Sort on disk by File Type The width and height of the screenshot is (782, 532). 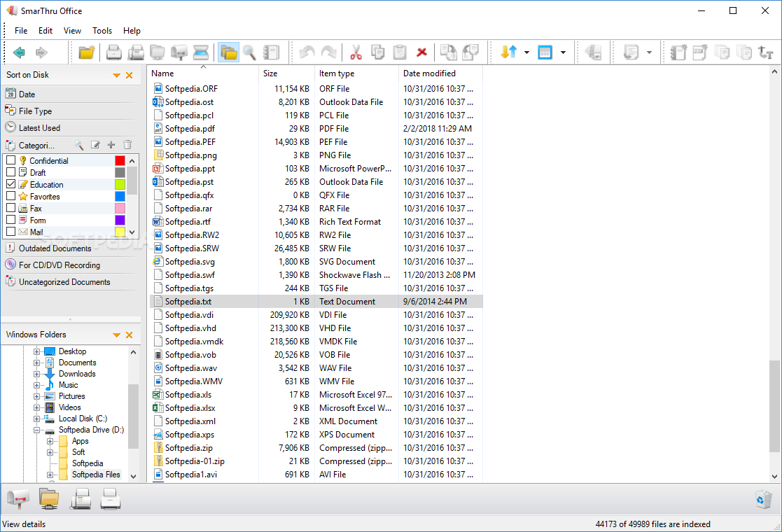pos(72,111)
